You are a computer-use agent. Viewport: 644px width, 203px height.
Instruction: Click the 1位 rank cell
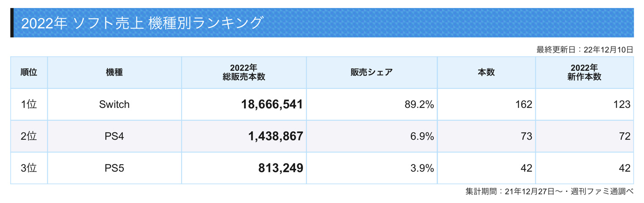pyautogui.click(x=29, y=104)
